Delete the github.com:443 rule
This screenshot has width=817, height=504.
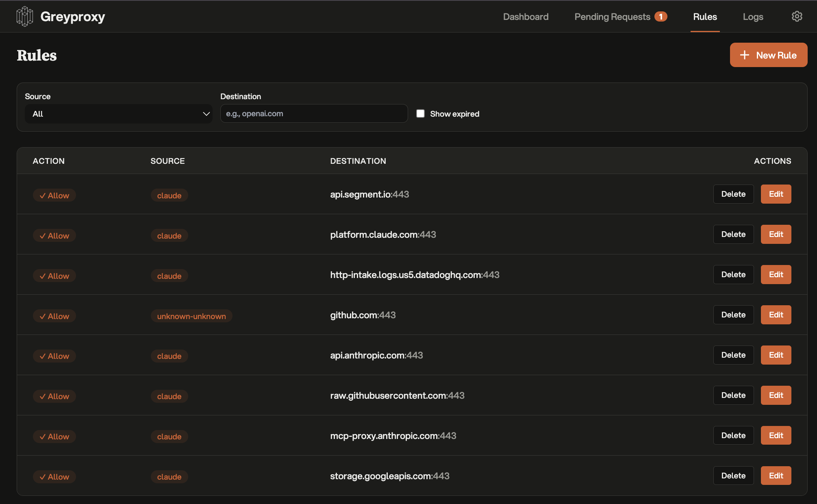(x=733, y=315)
